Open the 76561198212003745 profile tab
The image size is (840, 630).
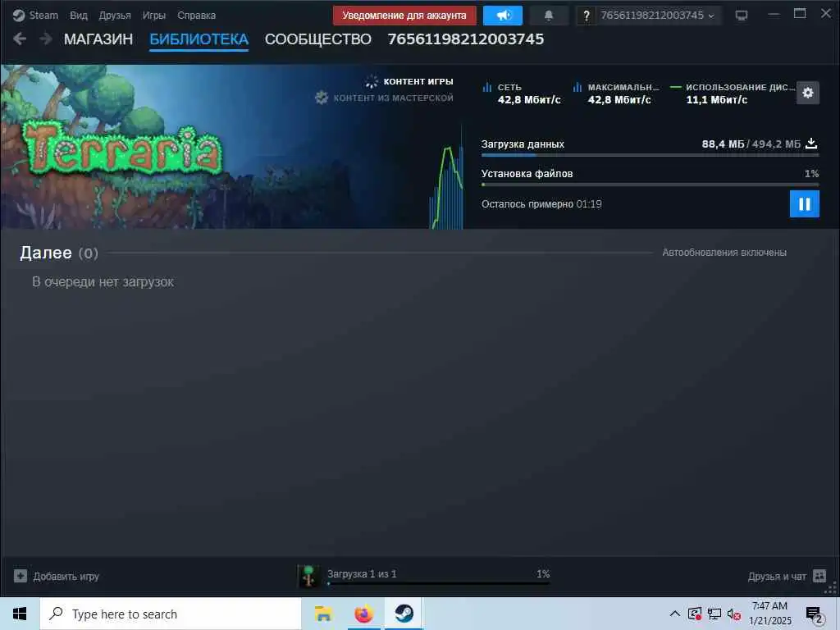tap(466, 39)
